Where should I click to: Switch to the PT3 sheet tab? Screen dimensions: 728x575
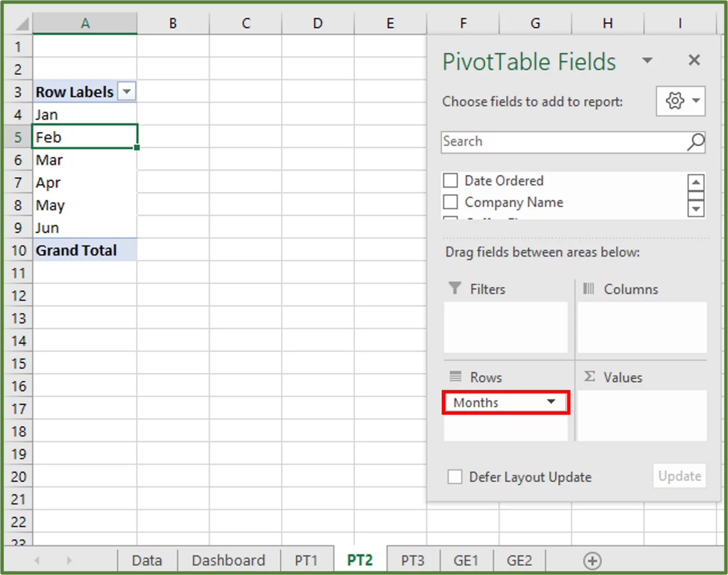pos(413,560)
